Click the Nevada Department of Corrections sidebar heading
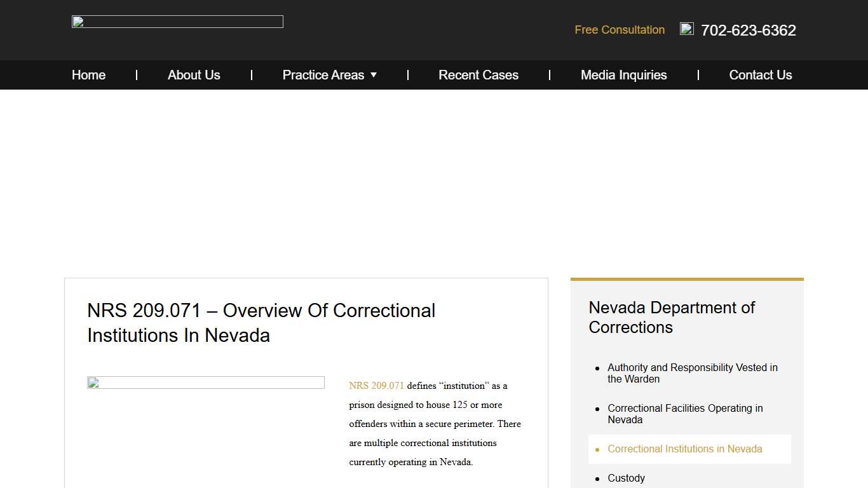The image size is (868, 488). [x=672, y=317]
